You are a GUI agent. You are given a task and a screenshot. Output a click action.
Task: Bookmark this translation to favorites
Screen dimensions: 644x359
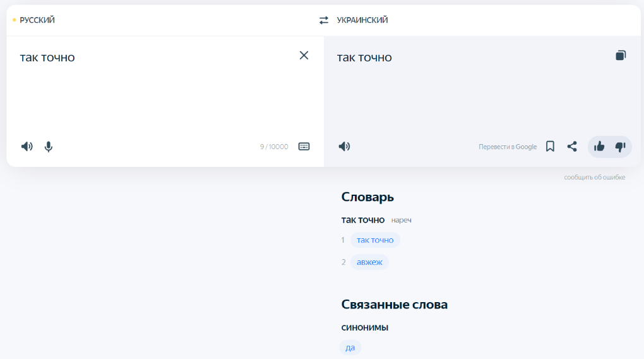click(x=550, y=147)
